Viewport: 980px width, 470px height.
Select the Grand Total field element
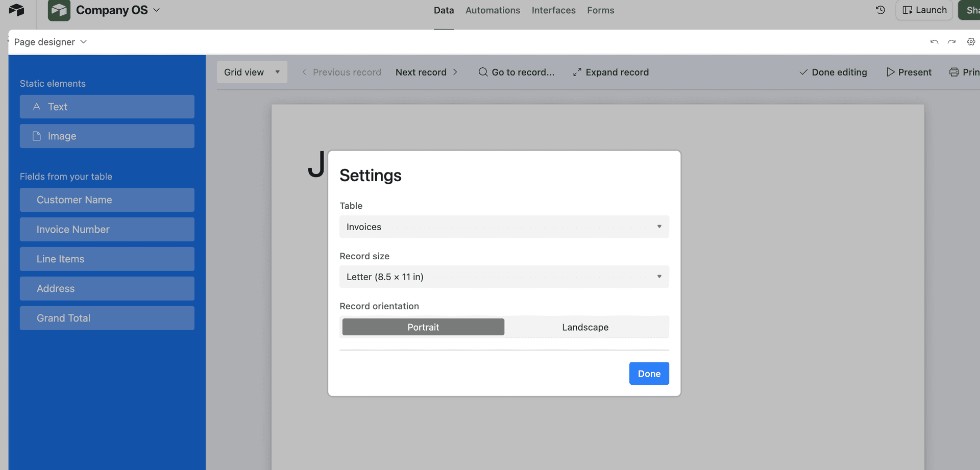(x=107, y=318)
